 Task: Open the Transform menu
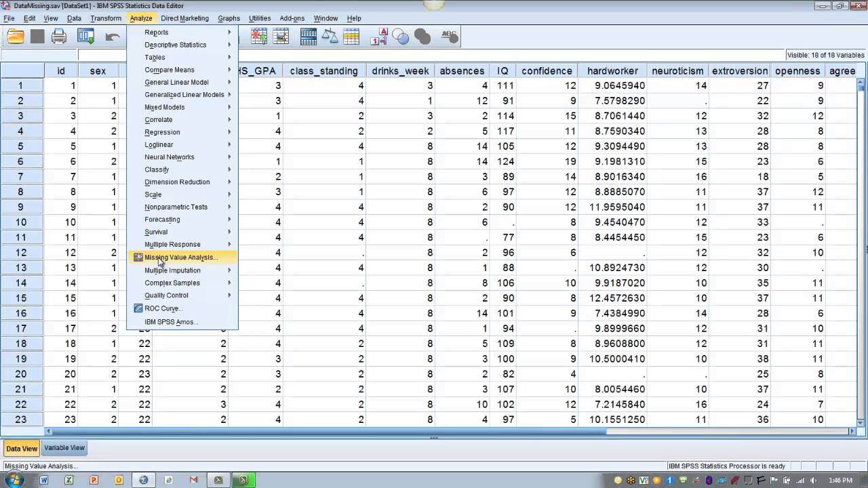tap(106, 18)
